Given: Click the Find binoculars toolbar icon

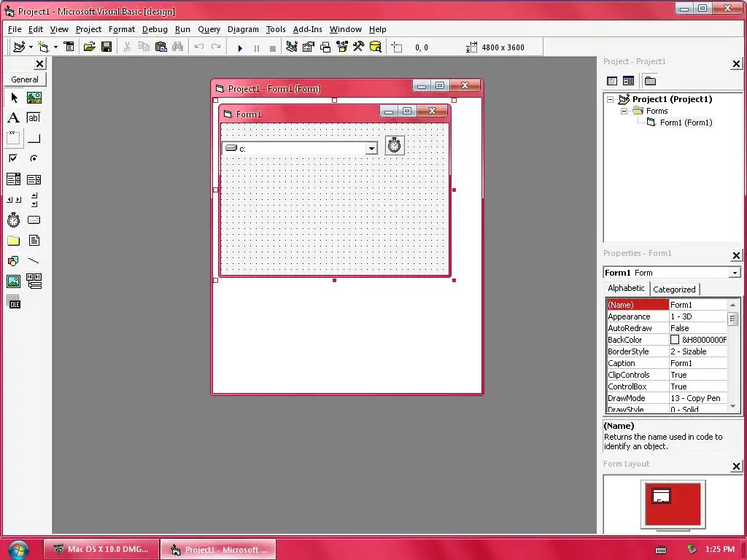Looking at the screenshot, I should tap(178, 47).
